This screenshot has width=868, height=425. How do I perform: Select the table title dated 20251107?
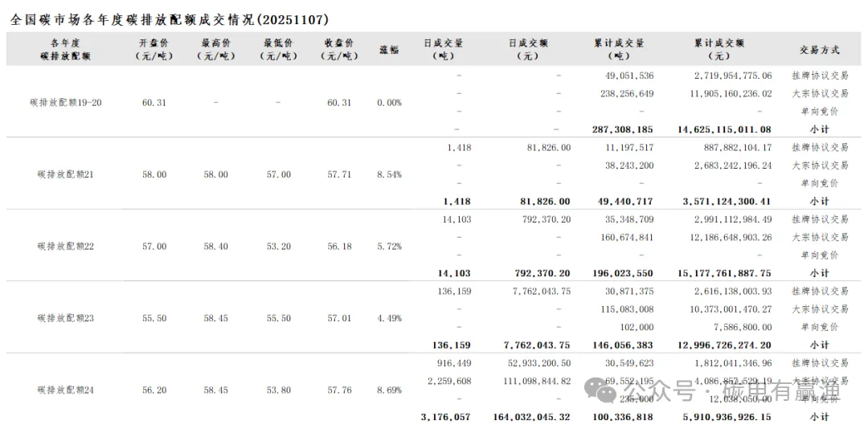170,19
